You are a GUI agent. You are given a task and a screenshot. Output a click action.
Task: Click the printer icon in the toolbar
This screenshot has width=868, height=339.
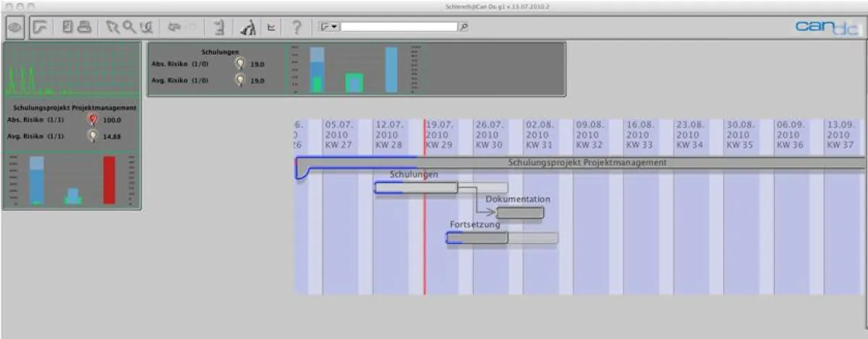tap(85, 27)
